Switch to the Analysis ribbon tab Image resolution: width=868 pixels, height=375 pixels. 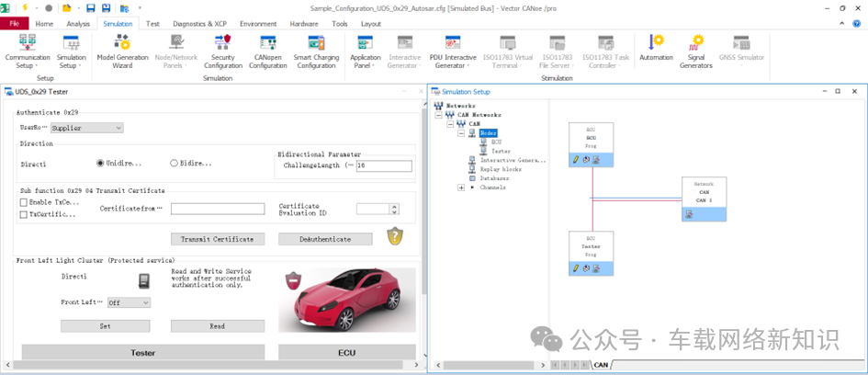tap(78, 24)
